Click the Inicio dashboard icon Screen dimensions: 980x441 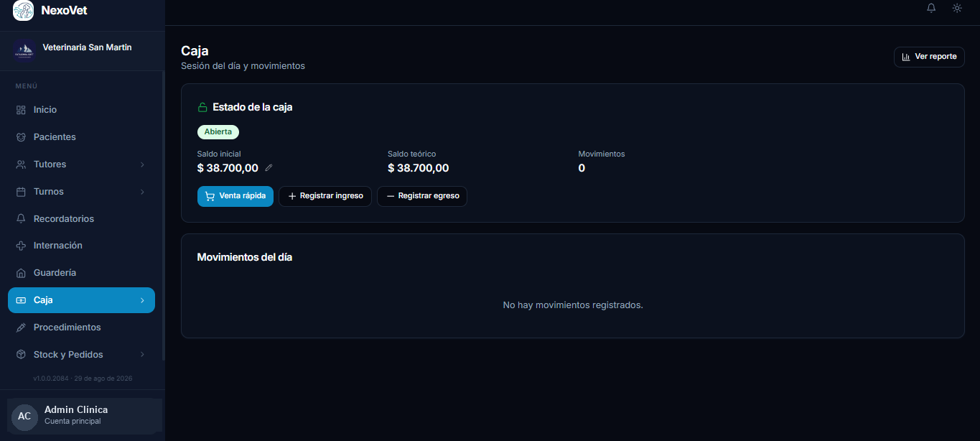click(x=21, y=110)
